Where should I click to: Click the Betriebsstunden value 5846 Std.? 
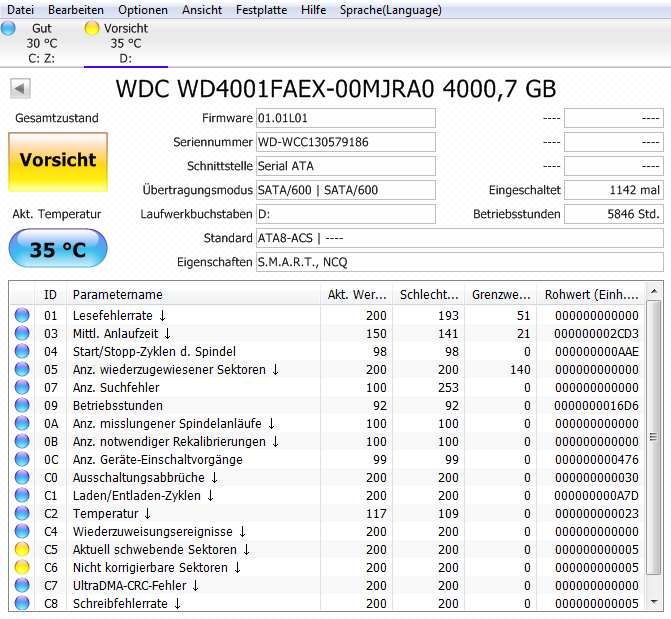[x=614, y=214]
